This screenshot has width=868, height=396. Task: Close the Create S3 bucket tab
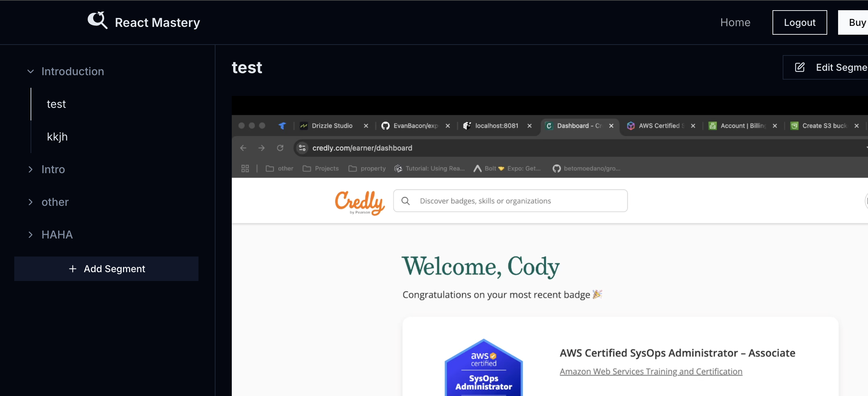[x=856, y=126]
